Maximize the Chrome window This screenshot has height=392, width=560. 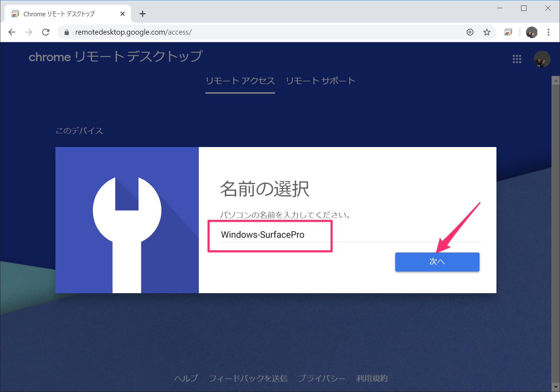(x=524, y=8)
